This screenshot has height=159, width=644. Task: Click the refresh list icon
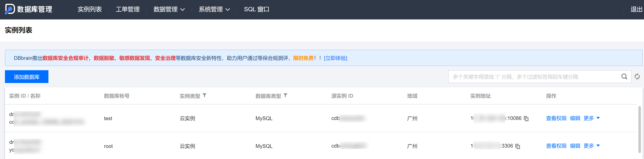point(637,77)
